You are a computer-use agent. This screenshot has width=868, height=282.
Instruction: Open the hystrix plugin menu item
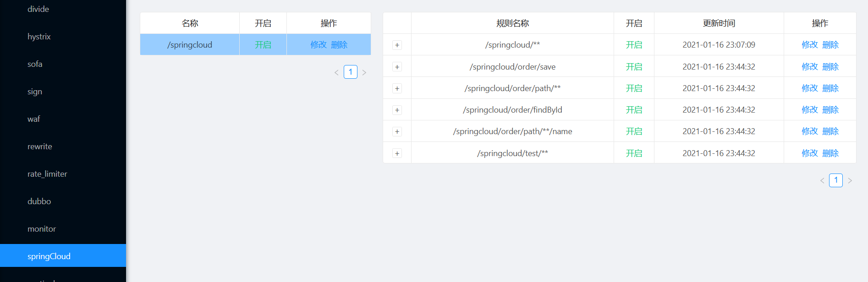(63, 37)
